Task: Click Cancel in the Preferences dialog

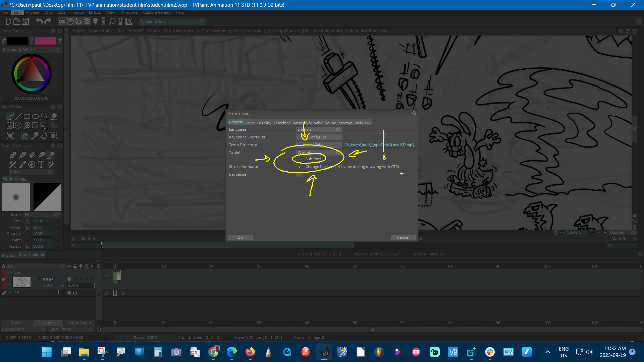Action: pyautogui.click(x=403, y=237)
